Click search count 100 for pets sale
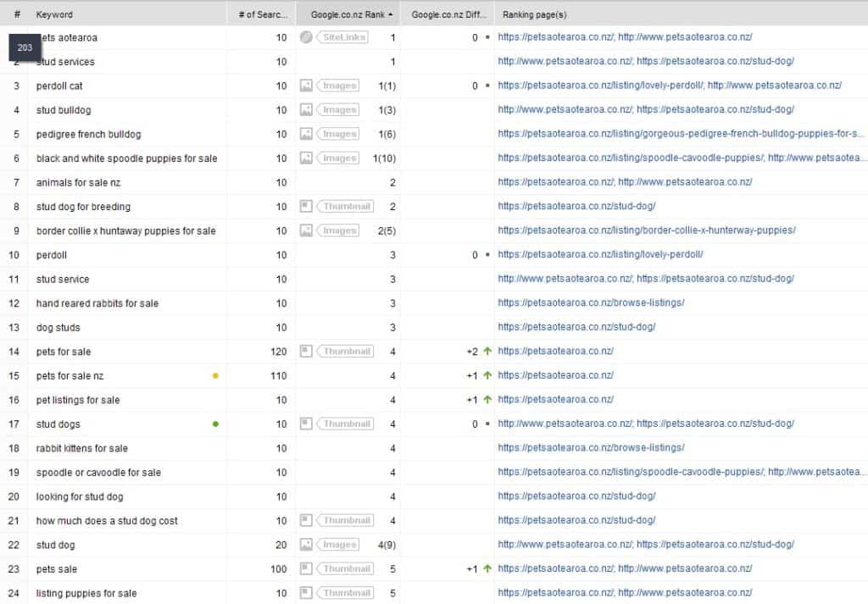The height and width of the screenshot is (604, 868). coord(278,569)
